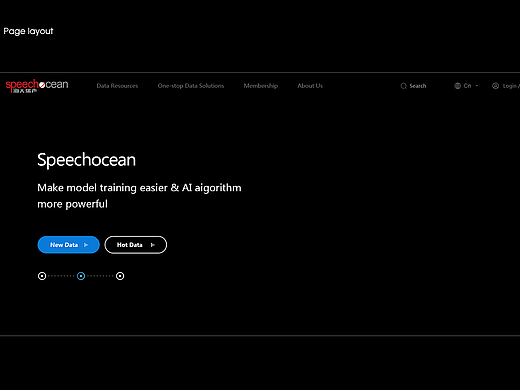
Task: Select the highlighted middle carousel slide indicator
Action: 81,276
